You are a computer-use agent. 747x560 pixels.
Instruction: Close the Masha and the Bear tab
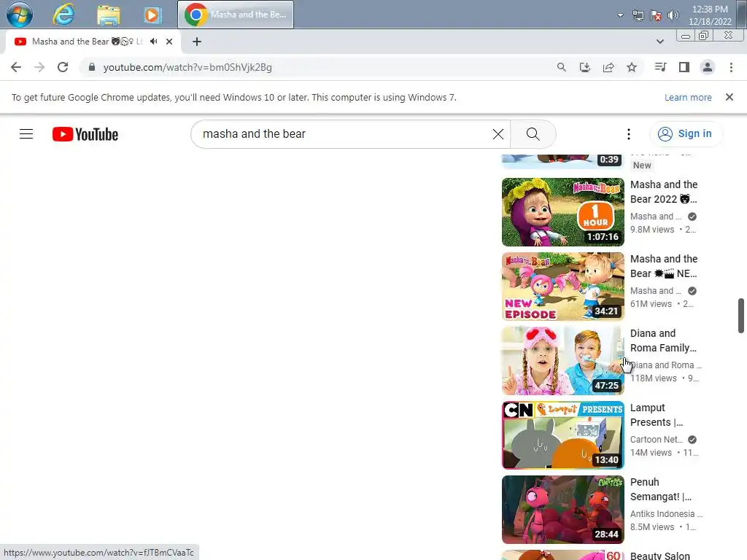[x=169, y=42]
